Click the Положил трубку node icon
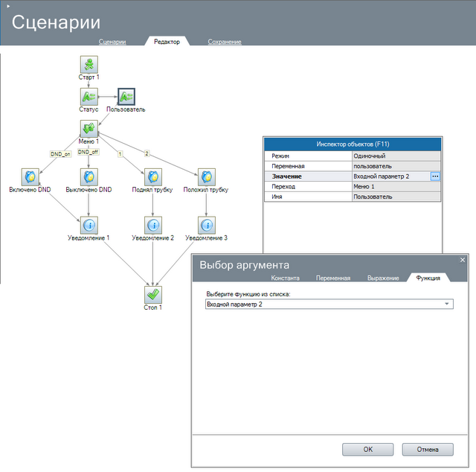 [206, 176]
